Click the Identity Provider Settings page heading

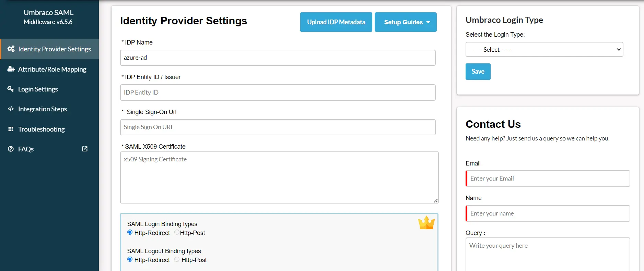point(184,21)
